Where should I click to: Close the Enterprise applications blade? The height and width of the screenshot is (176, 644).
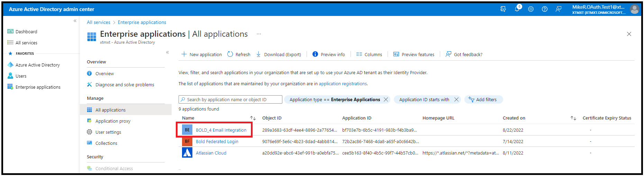pyautogui.click(x=629, y=34)
